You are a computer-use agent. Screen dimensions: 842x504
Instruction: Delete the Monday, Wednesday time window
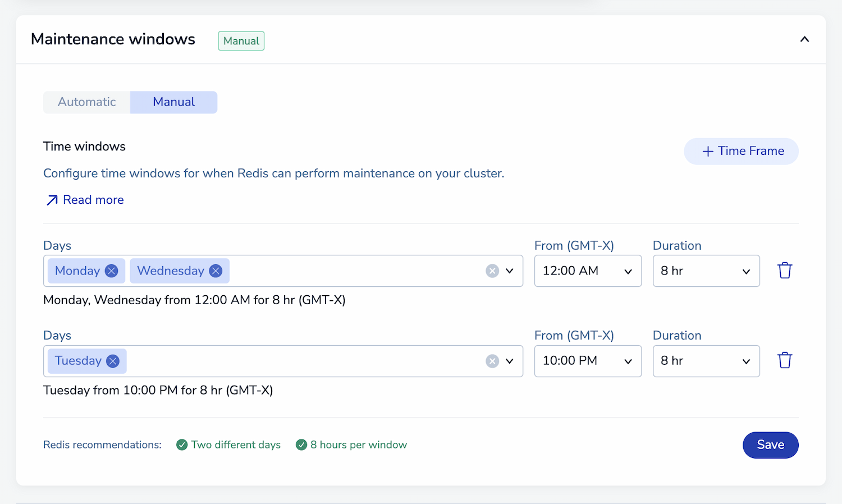tap(784, 271)
